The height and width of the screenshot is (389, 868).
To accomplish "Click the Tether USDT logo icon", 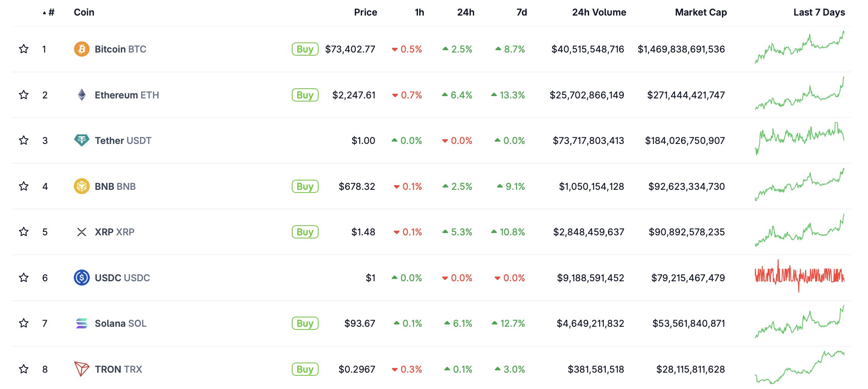I will click(x=82, y=140).
